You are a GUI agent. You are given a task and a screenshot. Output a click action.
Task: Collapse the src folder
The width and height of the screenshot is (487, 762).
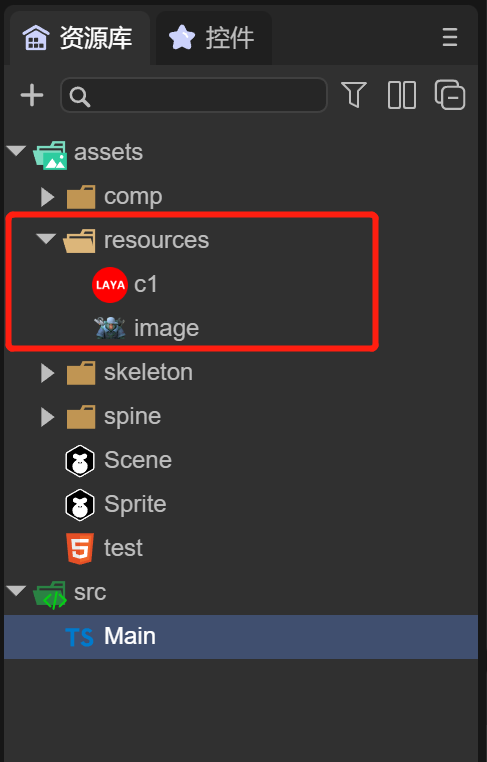(16, 591)
